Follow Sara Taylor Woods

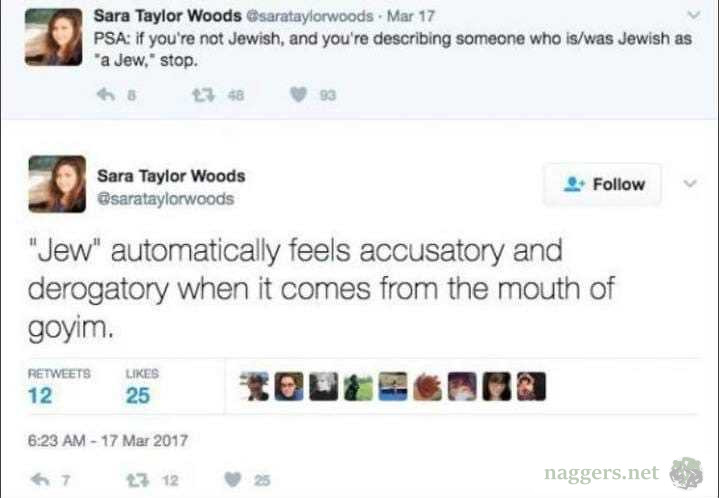click(602, 184)
